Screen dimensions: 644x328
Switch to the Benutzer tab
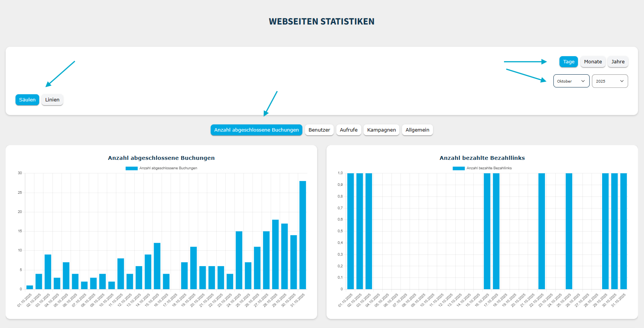(319, 130)
